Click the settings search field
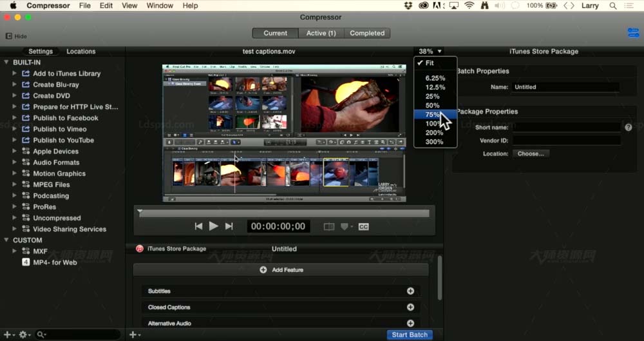 click(78, 335)
